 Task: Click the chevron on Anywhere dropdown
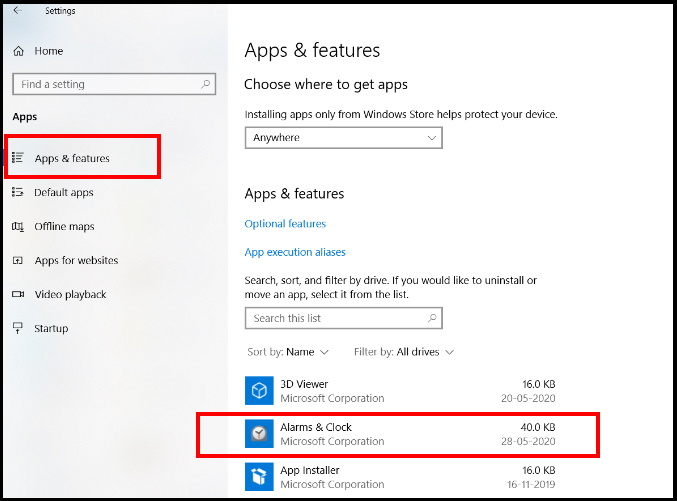431,138
